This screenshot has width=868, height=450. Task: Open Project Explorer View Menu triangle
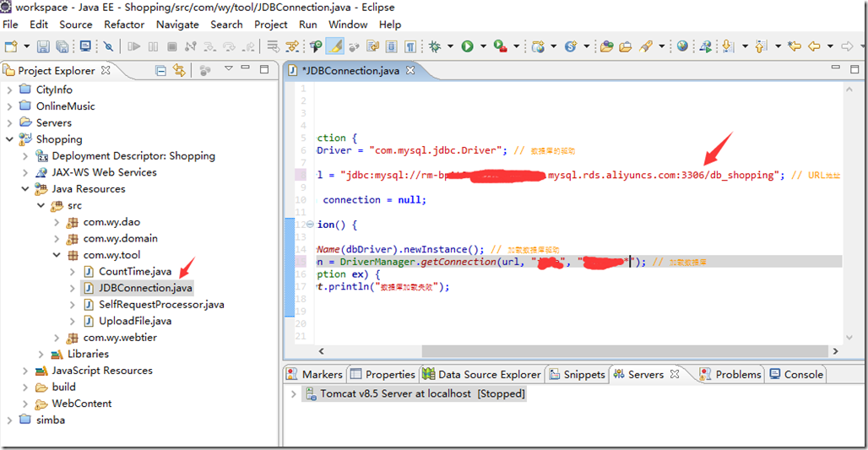coord(229,68)
